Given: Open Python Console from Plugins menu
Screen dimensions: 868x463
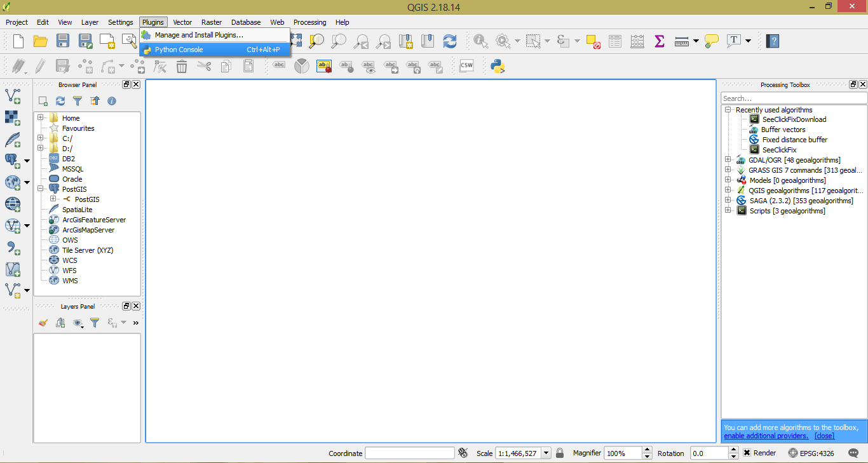Looking at the screenshot, I should coord(179,50).
